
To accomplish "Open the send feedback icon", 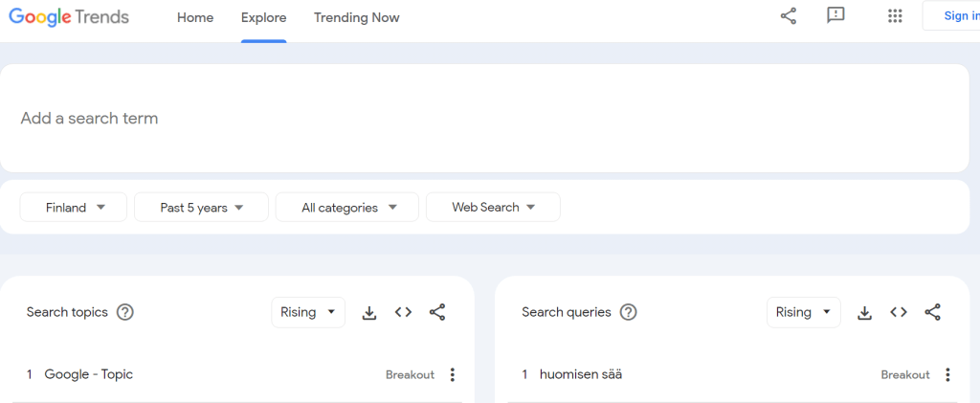I will (x=835, y=16).
